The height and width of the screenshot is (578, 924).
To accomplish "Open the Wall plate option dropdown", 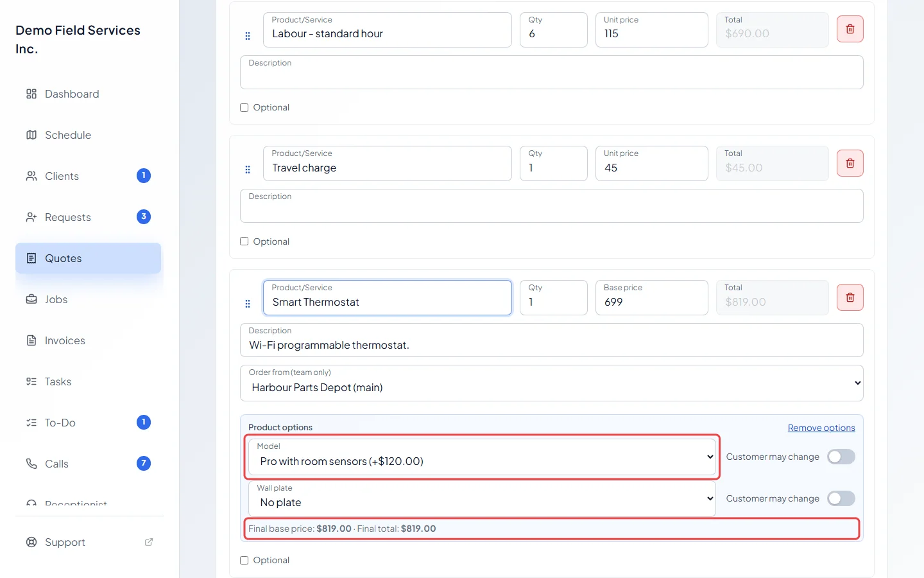I will tap(482, 498).
